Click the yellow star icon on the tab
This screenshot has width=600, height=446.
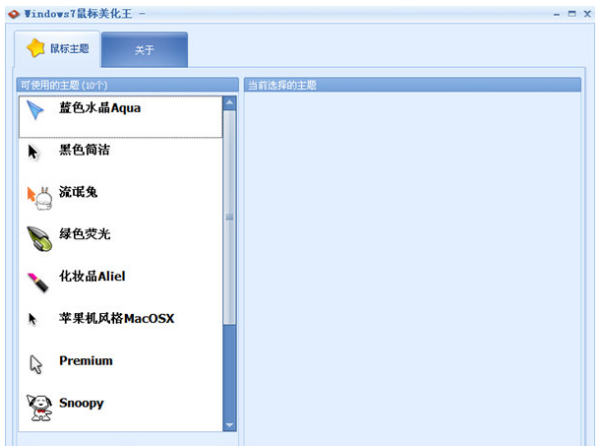click(x=36, y=48)
